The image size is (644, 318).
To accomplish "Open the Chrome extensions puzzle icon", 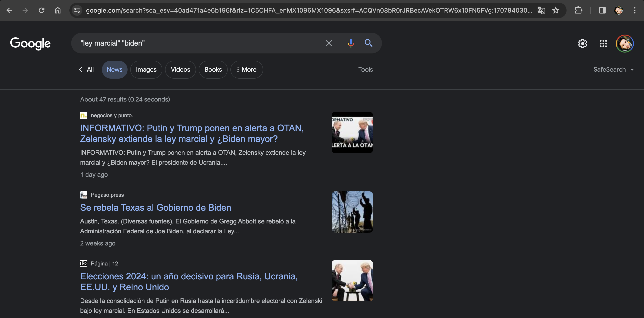I will coord(578,10).
